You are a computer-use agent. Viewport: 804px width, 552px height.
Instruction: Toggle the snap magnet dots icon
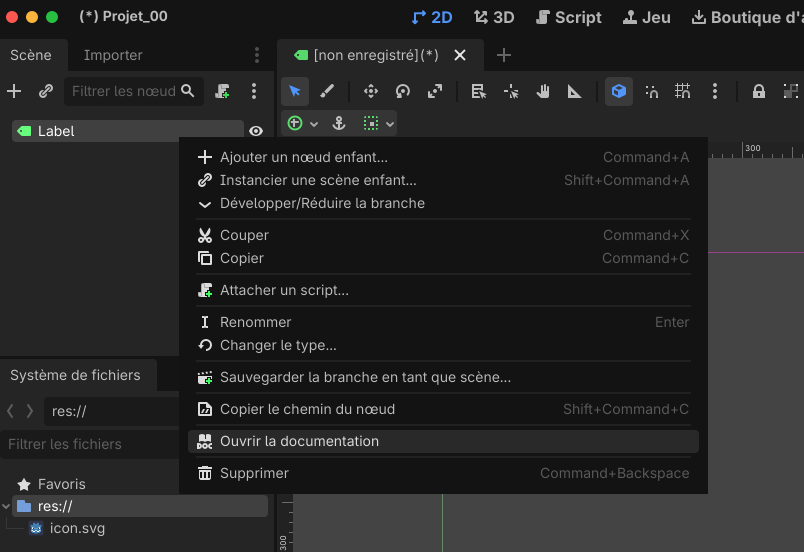[x=651, y=91]
